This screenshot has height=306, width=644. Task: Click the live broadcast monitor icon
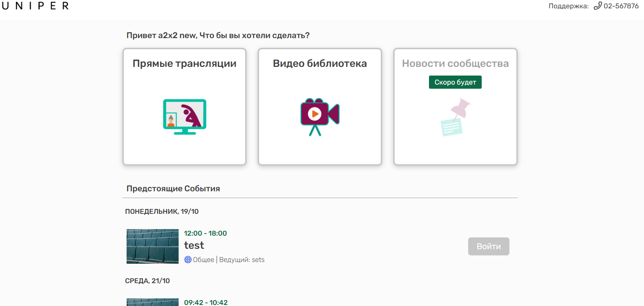point(184,117)
